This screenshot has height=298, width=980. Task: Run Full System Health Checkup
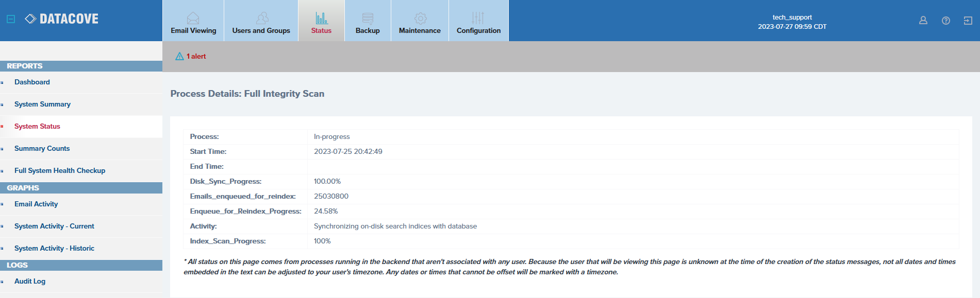(x=60, y=171)
